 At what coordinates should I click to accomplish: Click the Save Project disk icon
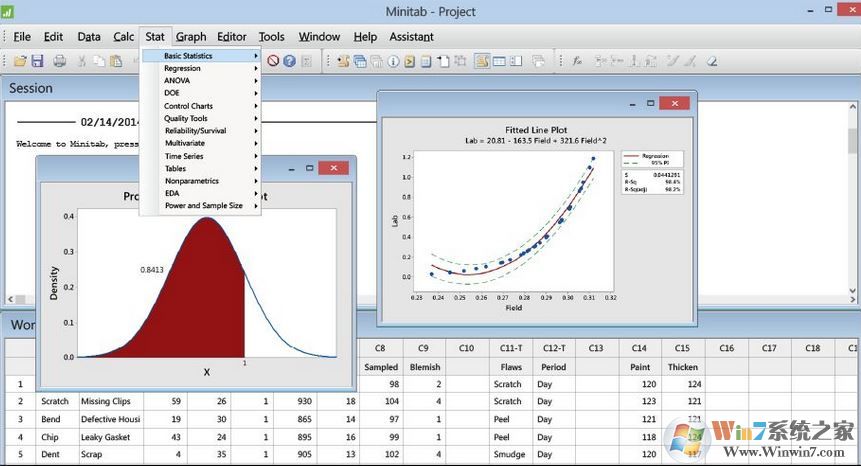click(37, 61)
